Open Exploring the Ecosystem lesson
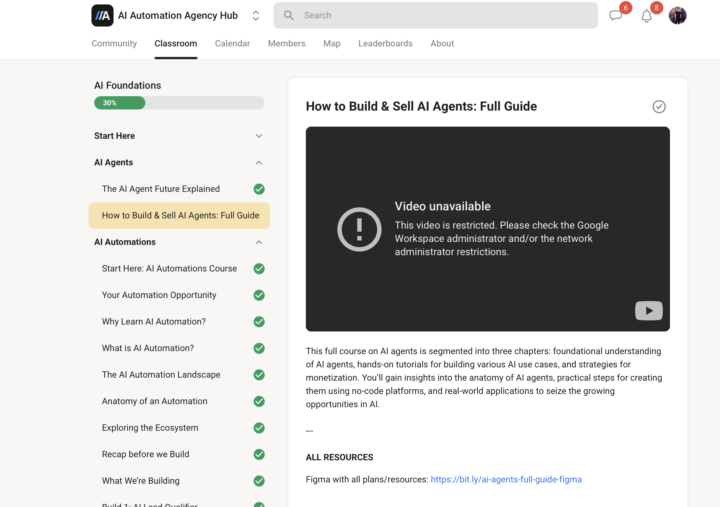This screenshot has height=507, width=720. coord(150,428)
